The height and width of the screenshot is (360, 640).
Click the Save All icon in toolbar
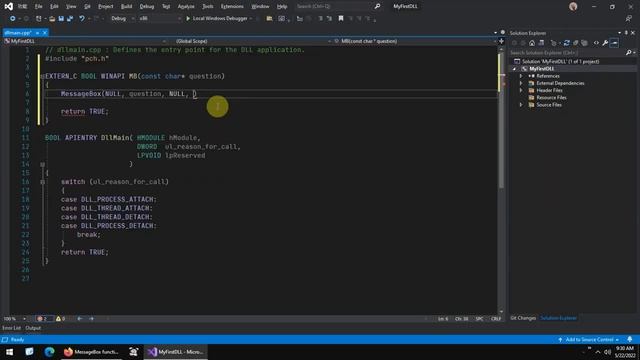(70, 18)
